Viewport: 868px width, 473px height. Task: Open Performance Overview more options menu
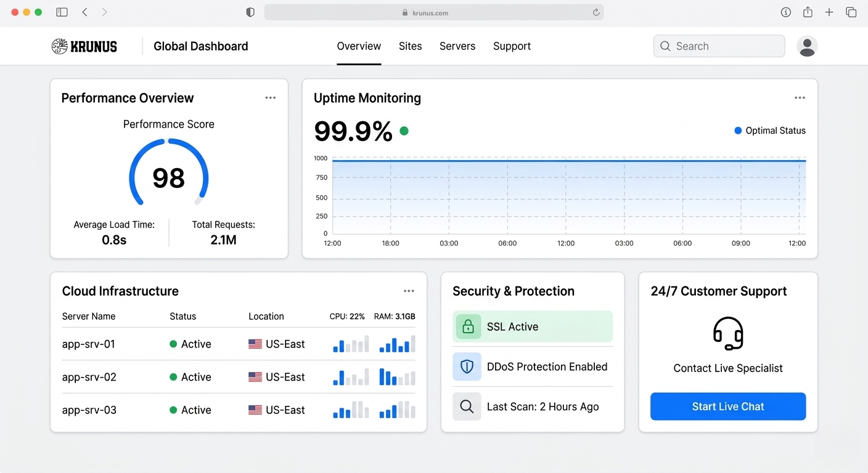[270, 98]
